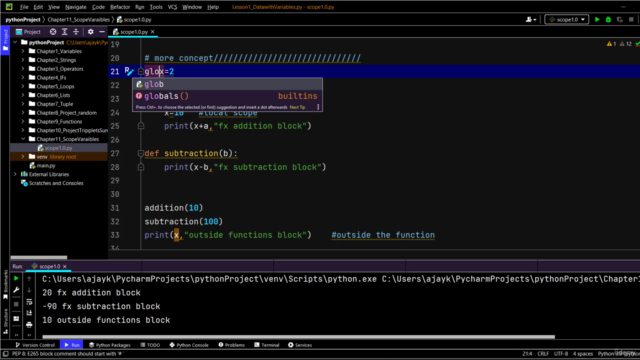This screenshot has width=640, height=360.
Task: Open Python Console tool window
Action: (x=189, y=345)
